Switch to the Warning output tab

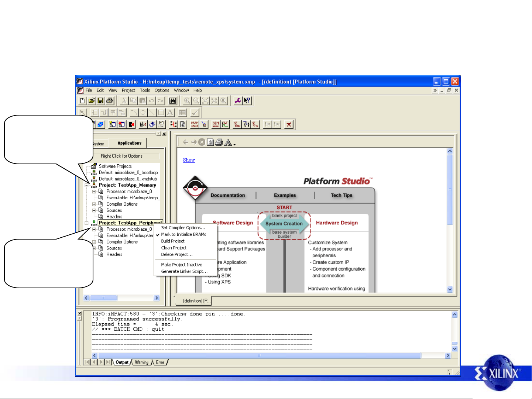coord(142,362)
